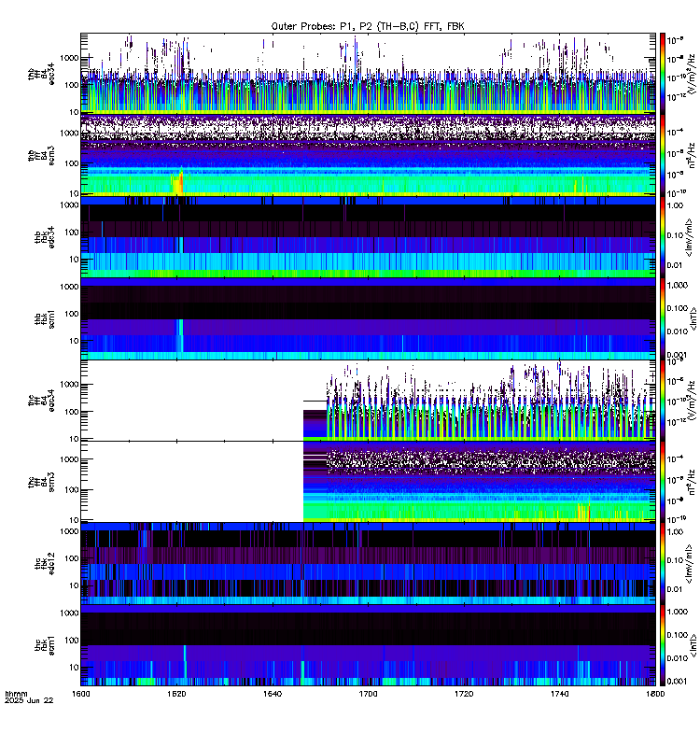The height and width of the screenshot is (747, 700).
Task: Click the "thb fbk scm1" panel label
Action: click(45, 318)
